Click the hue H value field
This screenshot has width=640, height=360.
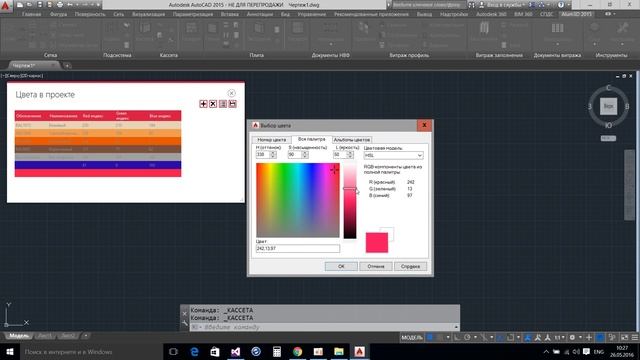pyautogui.click(x=263, y=155)
